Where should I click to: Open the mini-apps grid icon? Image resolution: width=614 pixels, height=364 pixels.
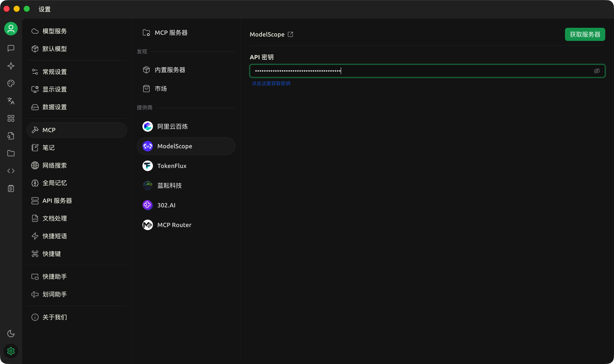[11, 119]
